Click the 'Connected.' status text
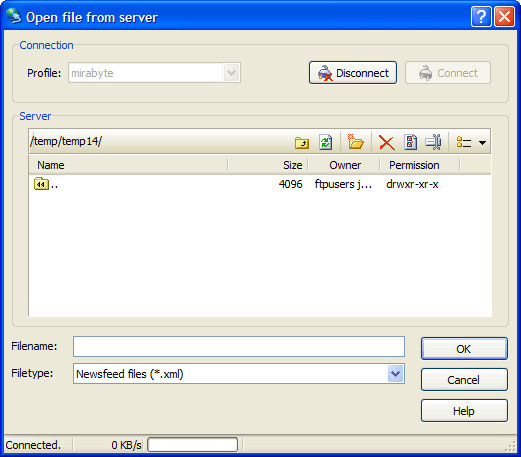Screen dimensions: 521x457 (x=33, y=445)
